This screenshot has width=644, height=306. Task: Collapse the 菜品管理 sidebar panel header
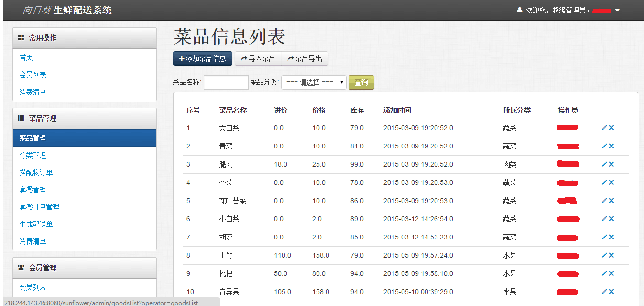[85, 118]
